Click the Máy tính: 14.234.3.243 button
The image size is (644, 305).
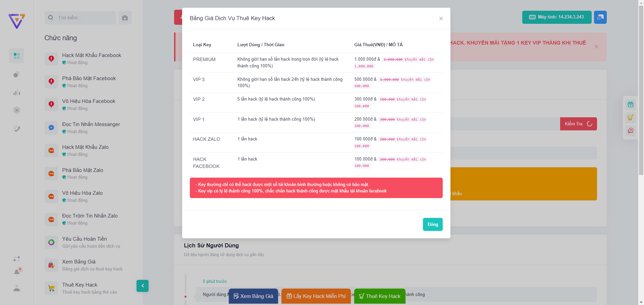pyautogui.click(x=556, y=17)
